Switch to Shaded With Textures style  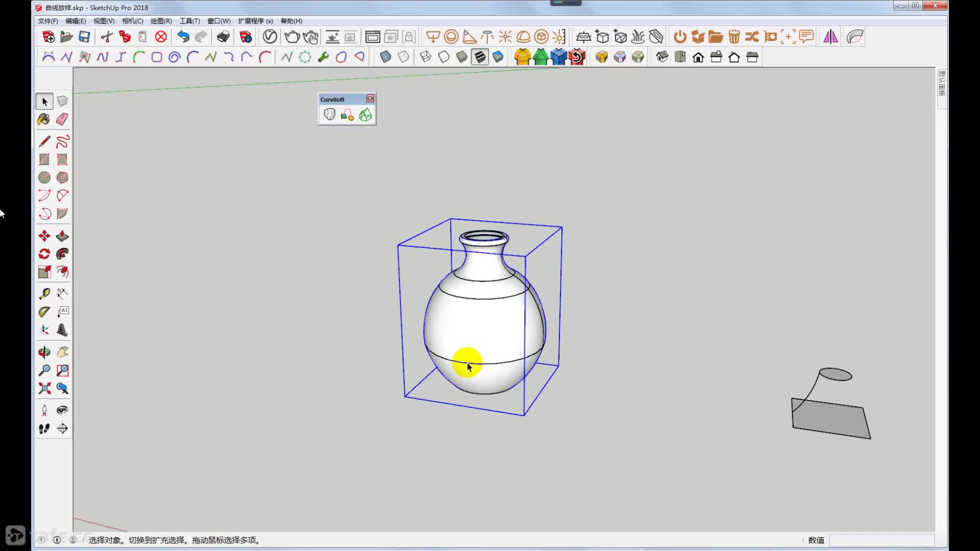(x=480, y=57)
